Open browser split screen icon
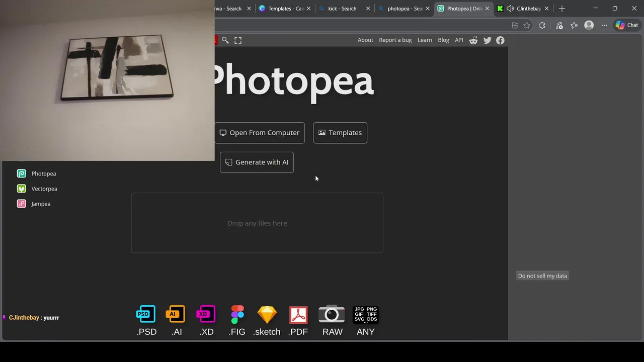Image resolution: width=644 pixels, height=362 pixels. [515, 25]
